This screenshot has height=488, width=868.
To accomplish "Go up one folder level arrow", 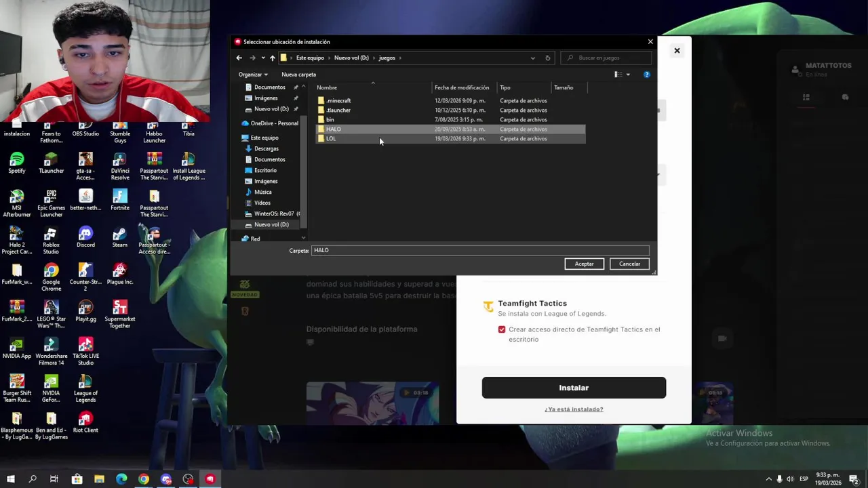I will tap(272, 58).
